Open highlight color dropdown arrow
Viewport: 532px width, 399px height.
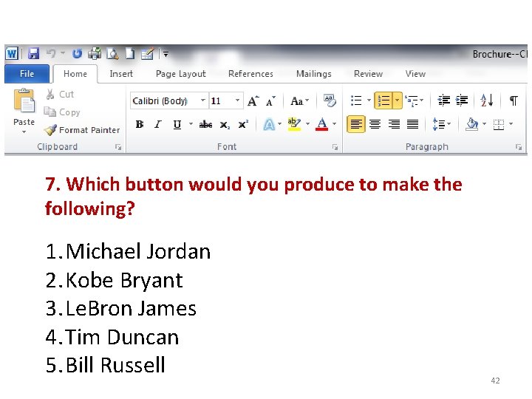coord(307,124)
